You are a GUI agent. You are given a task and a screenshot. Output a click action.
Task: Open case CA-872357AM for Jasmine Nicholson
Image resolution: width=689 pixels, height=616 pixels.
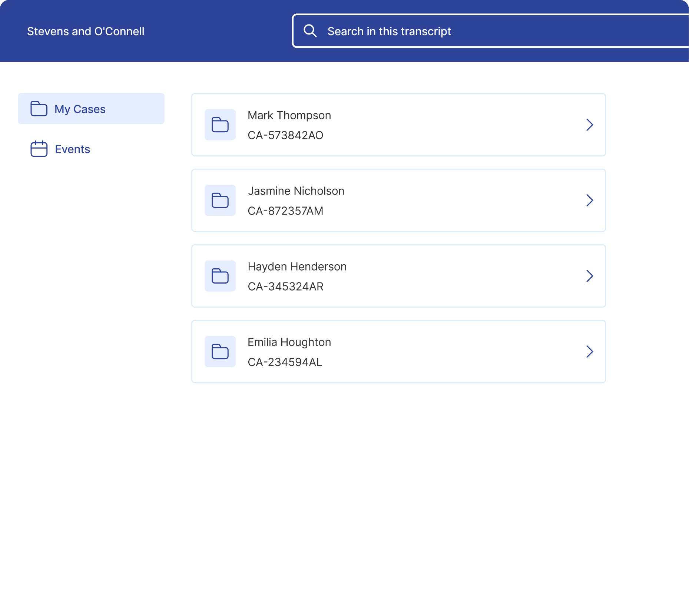[x=398, y=201]
